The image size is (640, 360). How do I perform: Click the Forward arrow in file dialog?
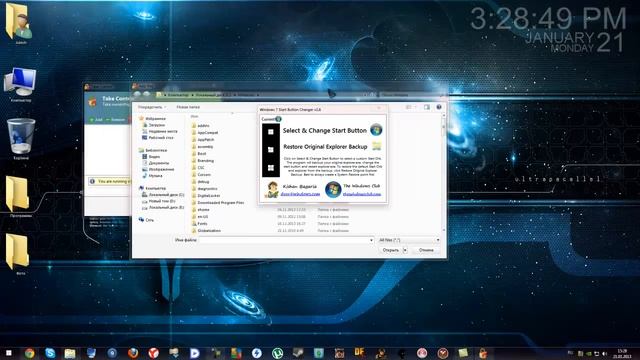tap(147, 94)
